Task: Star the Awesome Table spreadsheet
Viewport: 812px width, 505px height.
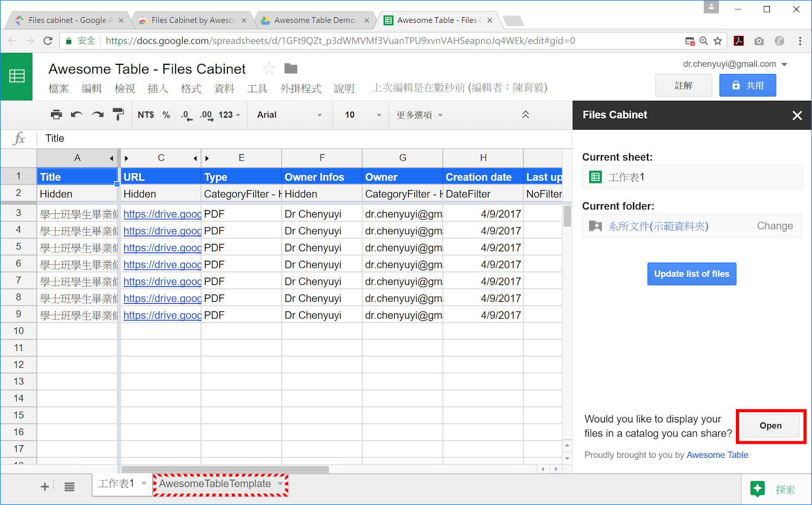Action: click(269, 68)
